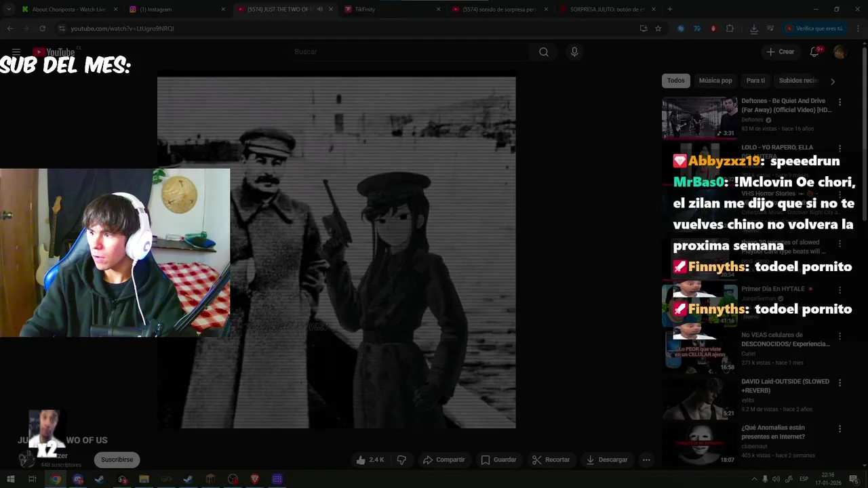This screenshot has height=488, width=868.
Task: Open Deftones Be Quiet And Drive thumbnail
Action: [x=699, y=118]
